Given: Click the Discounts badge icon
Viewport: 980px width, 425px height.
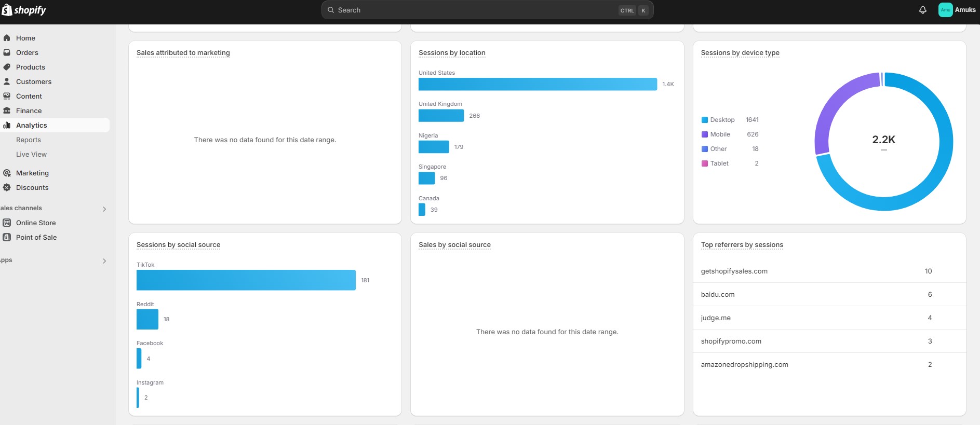Looking at the screenshot, I should click(x=7, y=187).
